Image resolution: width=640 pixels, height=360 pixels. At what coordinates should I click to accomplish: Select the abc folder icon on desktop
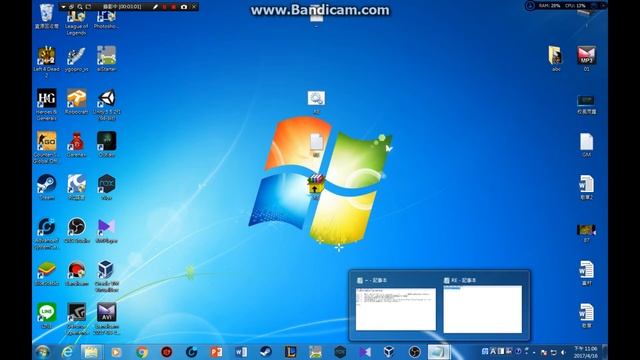pos(556,58)
